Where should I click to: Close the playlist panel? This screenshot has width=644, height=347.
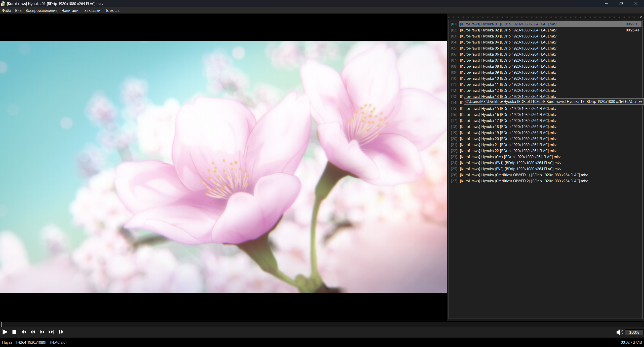(641, 17)
